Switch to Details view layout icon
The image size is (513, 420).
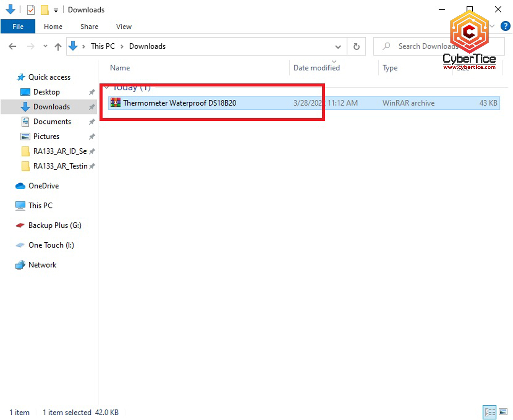[x=489, y=412]
